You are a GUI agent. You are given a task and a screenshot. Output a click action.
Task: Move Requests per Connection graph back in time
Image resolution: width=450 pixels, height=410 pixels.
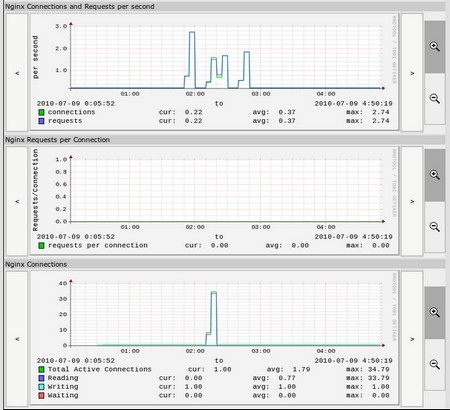pos(17,201)
